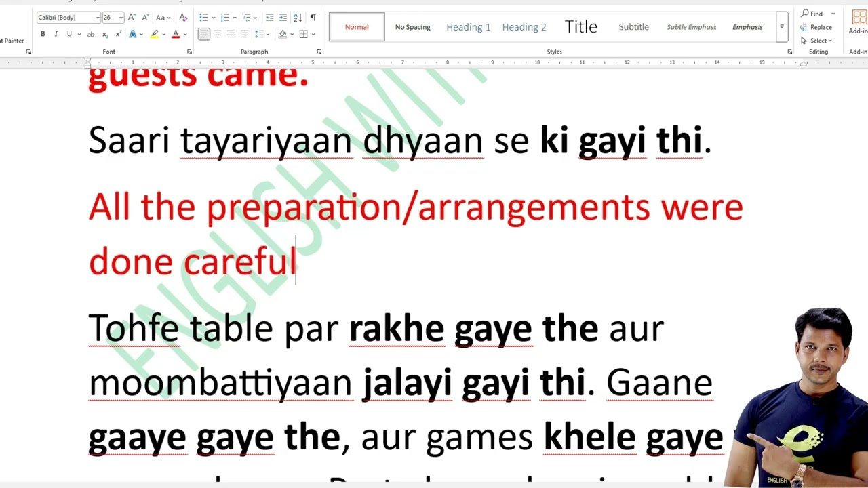Open Paragraph dialog launcher
This screenshot has height=488, width=868.
319,52
